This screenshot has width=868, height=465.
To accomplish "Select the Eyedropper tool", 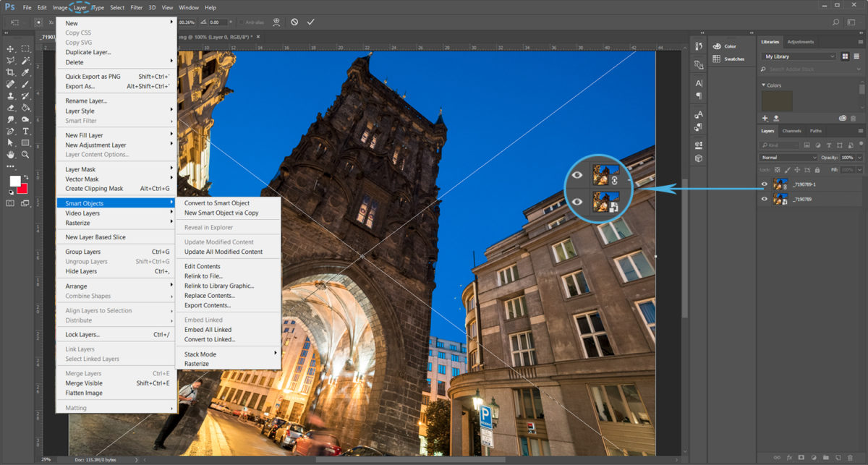I will click(x=25, y=72).
